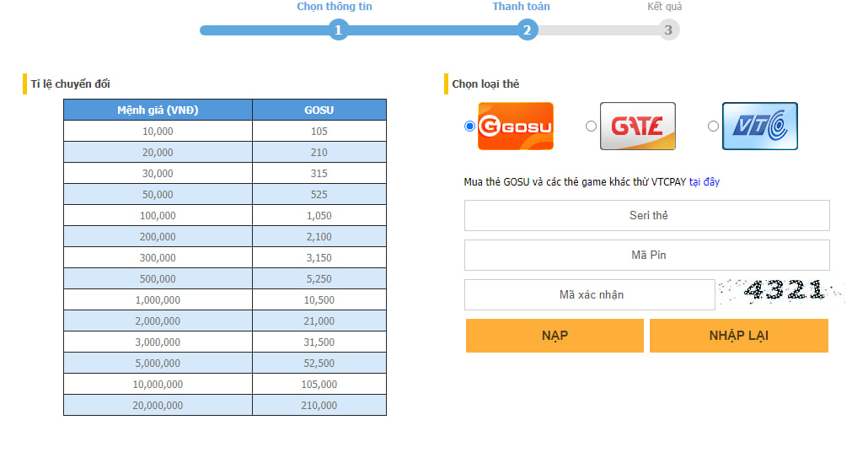868x458 pixels.
Task: Click the 300,000 denomination cell
Action: [158, 257]
